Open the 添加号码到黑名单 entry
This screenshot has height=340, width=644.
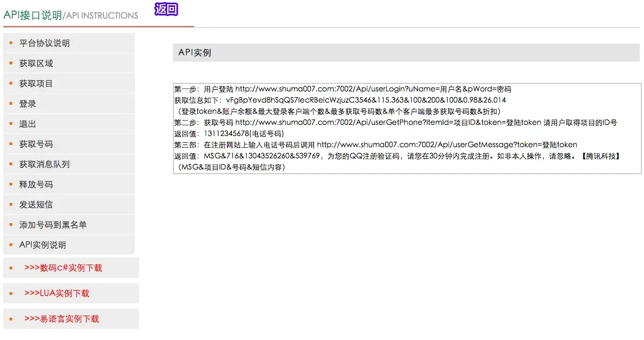53,225
